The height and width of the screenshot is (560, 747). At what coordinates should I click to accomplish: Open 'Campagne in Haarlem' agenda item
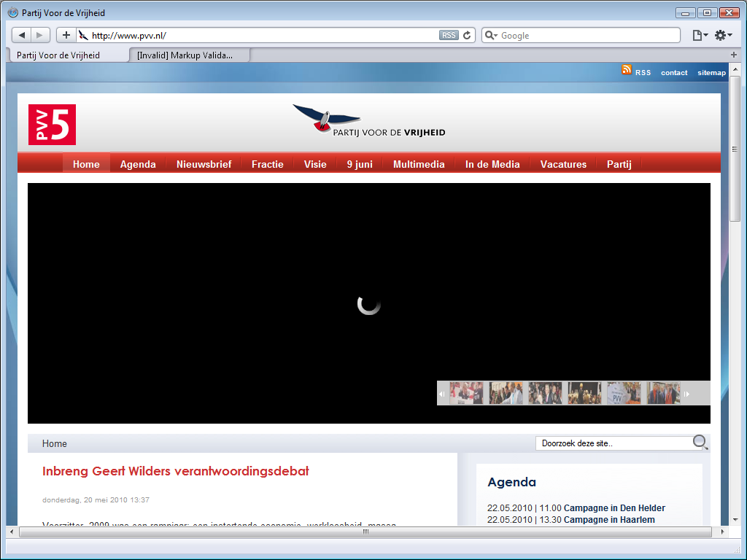[x=609, y=519]
